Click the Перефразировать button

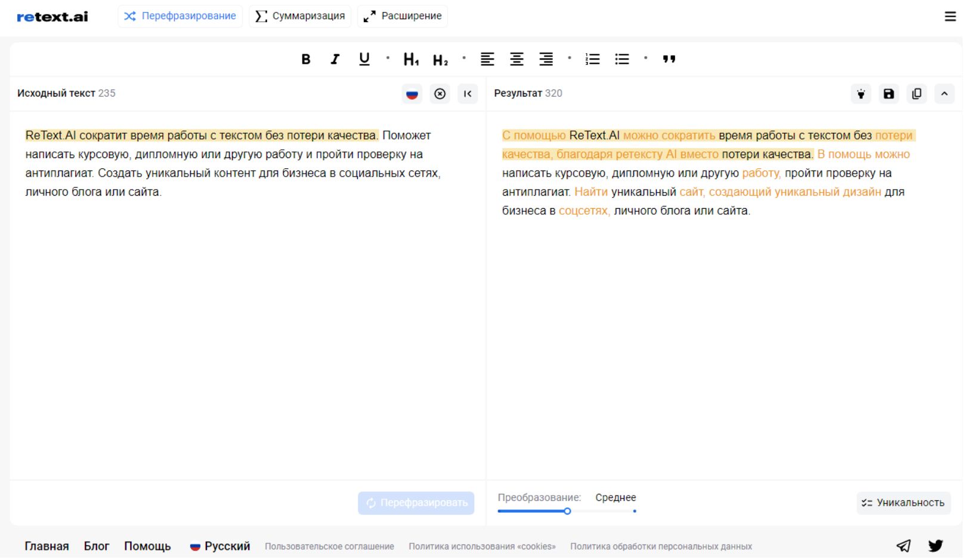416,503
